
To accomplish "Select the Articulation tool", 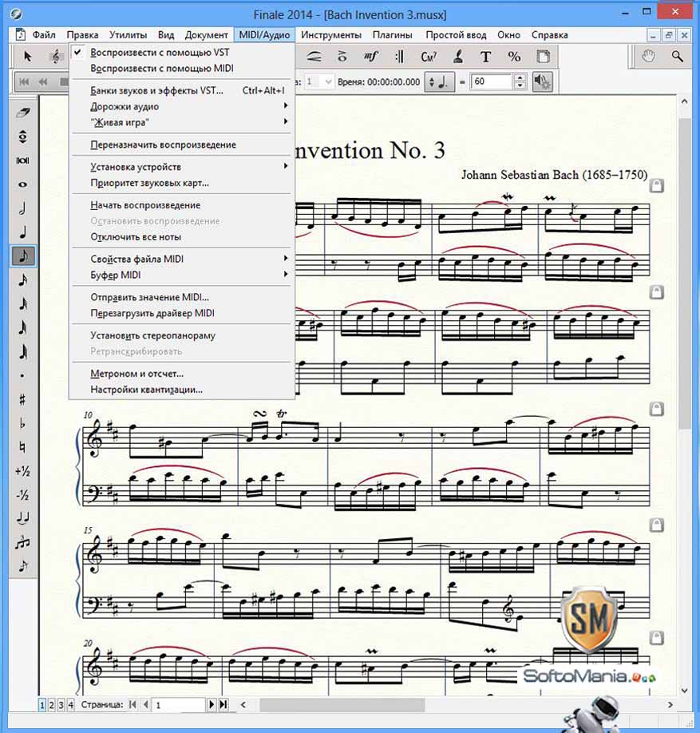I will [342, 57].
